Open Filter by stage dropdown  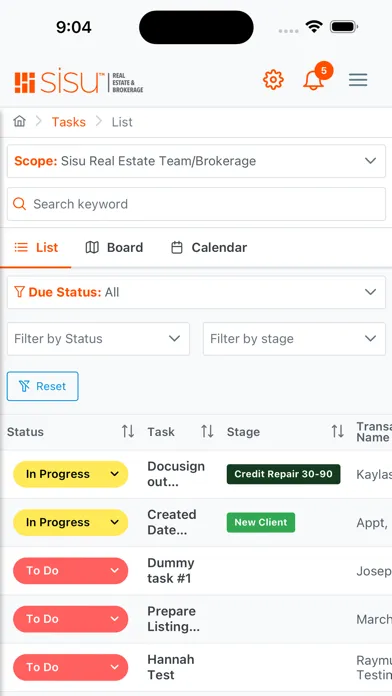click(x=294, y=339)
